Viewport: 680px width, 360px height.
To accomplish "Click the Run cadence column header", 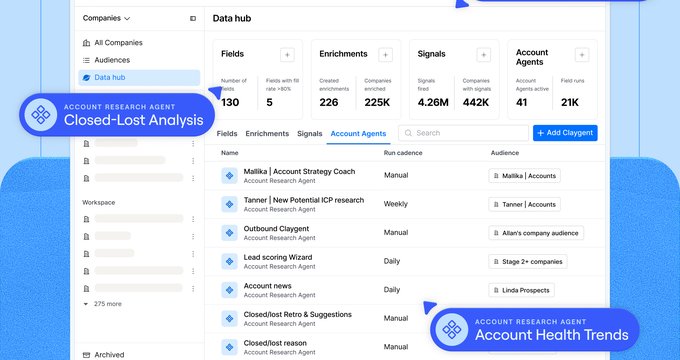I will 403,153.
